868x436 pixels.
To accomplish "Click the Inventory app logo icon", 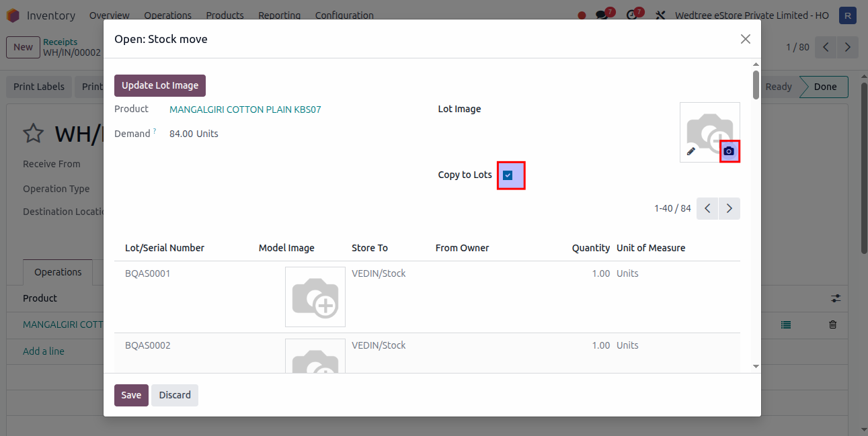I will (x=13, y=15).
